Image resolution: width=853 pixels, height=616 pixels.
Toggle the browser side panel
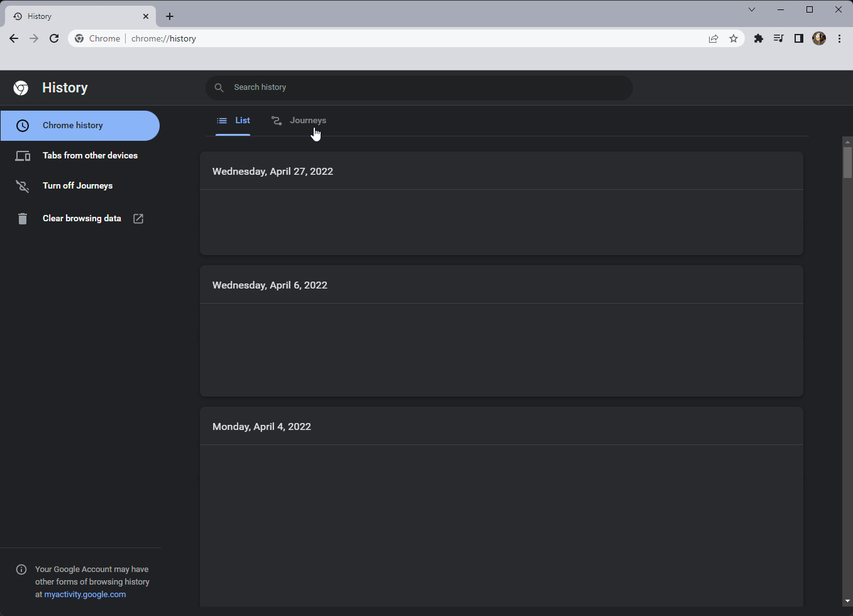(x=798, y=38)
